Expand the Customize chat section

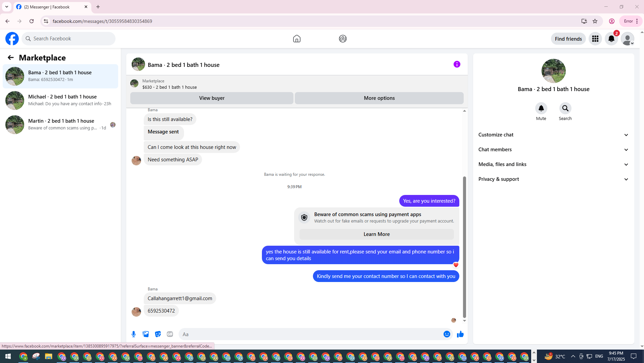553,135
